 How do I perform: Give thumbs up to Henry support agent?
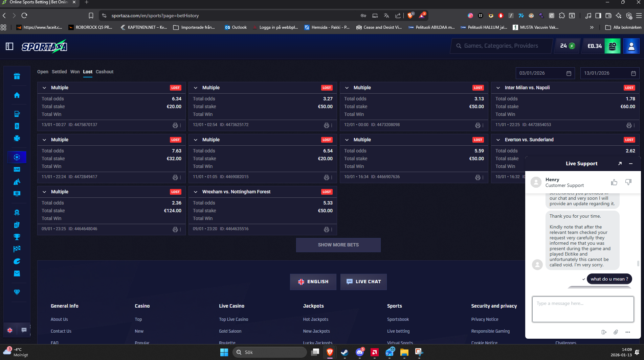[614, 182]
